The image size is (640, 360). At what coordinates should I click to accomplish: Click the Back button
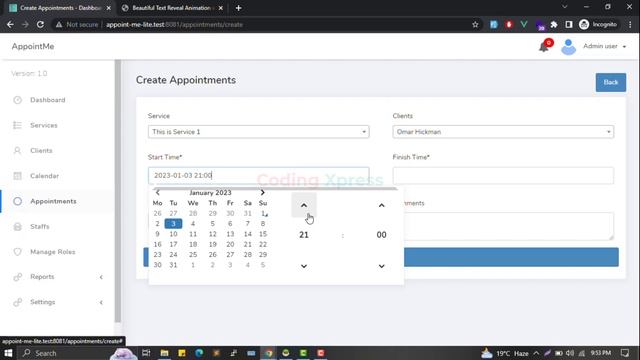pyautogui.click(x=611, y=82)
